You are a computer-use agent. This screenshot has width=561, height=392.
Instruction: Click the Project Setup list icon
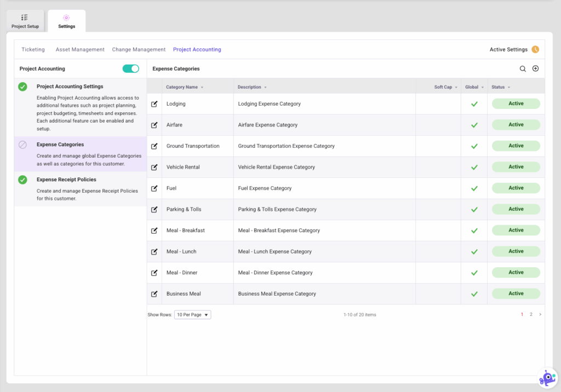pyautogui.click(x=25, y=16)
